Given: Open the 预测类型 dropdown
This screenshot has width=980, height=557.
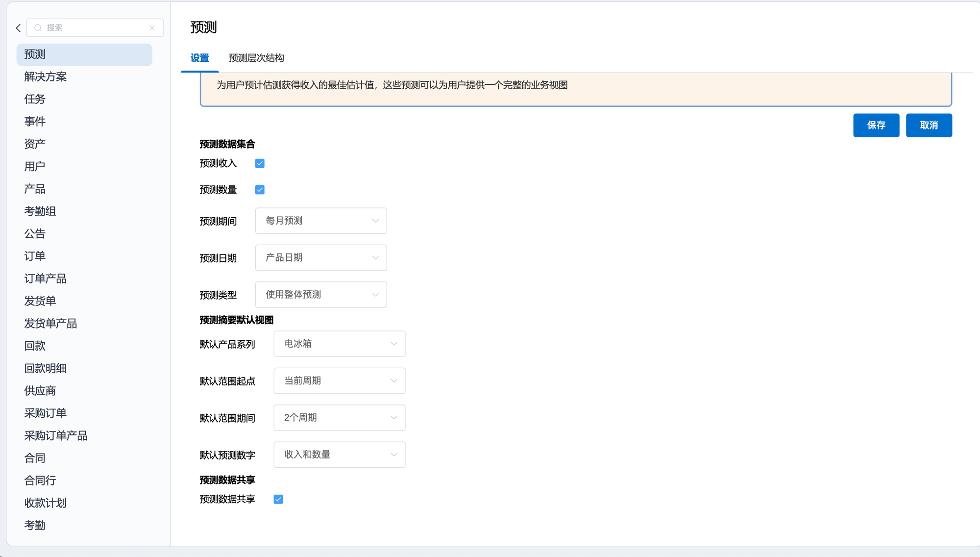Looking at the screenshot, I should pos(321,295).
